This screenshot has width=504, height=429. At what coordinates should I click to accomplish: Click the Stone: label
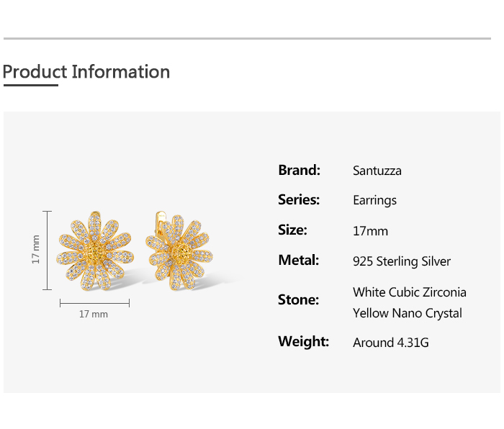click(x=298, y=300)
